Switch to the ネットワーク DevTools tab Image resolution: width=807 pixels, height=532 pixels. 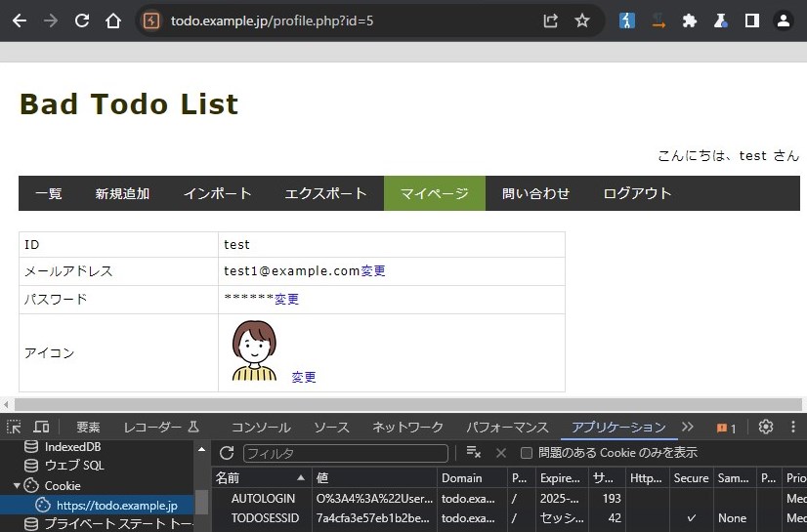pos(407,428)
